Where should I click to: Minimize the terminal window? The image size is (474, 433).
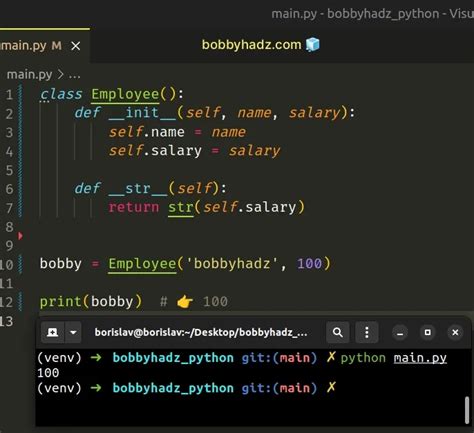click(x=400, y=333)
